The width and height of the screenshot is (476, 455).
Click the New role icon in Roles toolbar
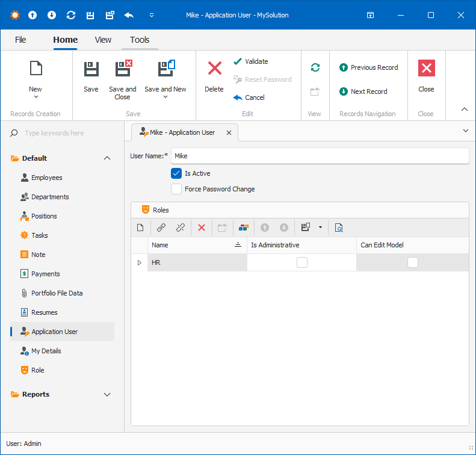(140, 227)
